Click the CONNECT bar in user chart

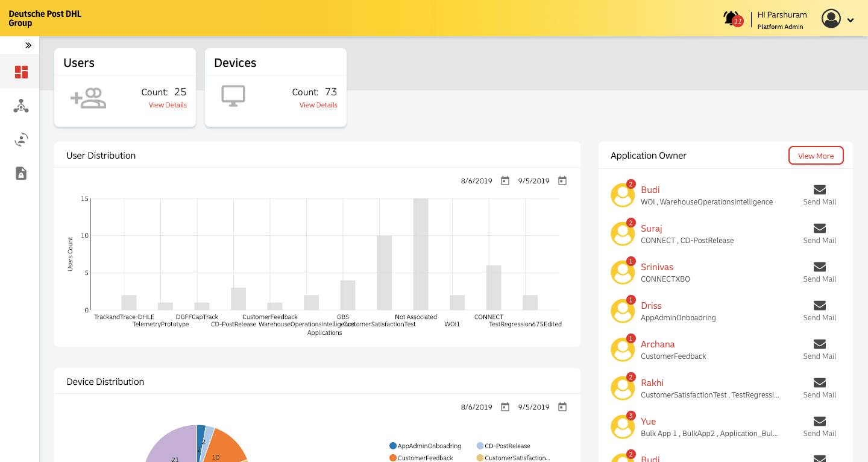(x=494, y=288)
